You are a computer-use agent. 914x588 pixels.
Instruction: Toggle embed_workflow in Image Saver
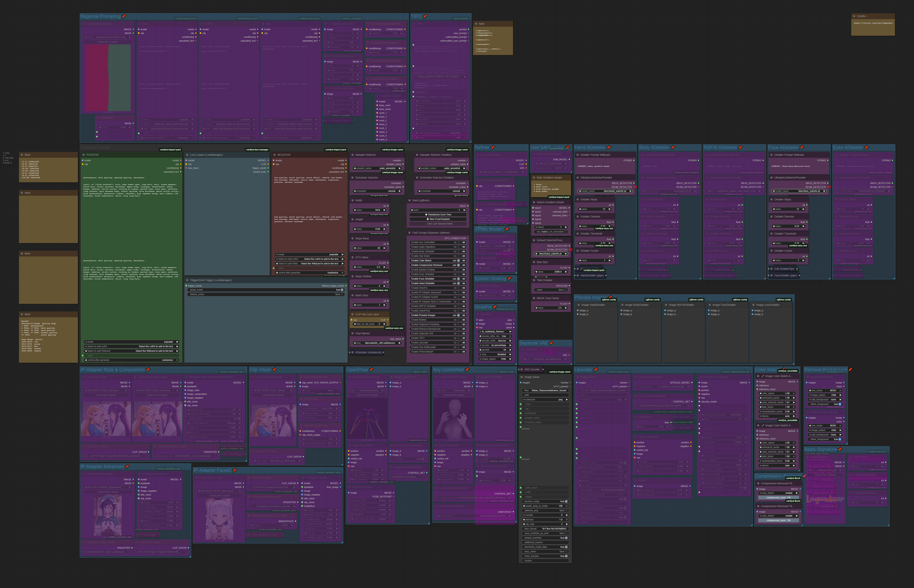pos(566,538)
